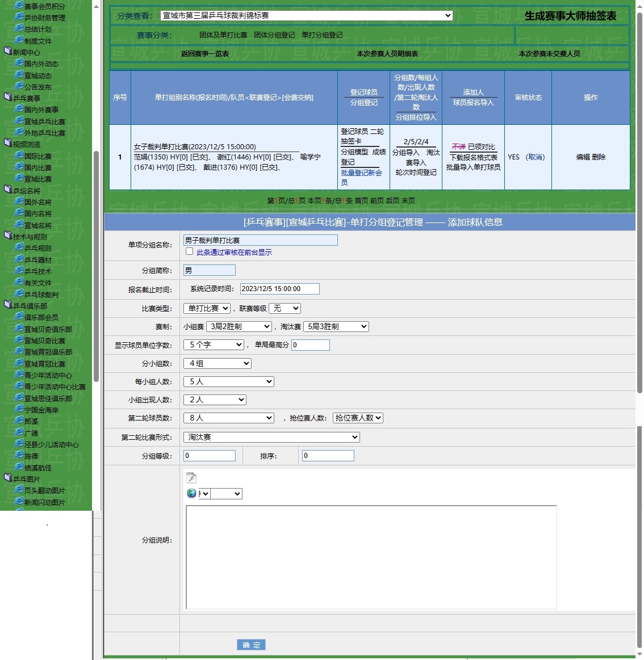This screenshot has height=660, width=644.
Task: Click folder icon beside 乒乓赛事
Action: (7, 97)
